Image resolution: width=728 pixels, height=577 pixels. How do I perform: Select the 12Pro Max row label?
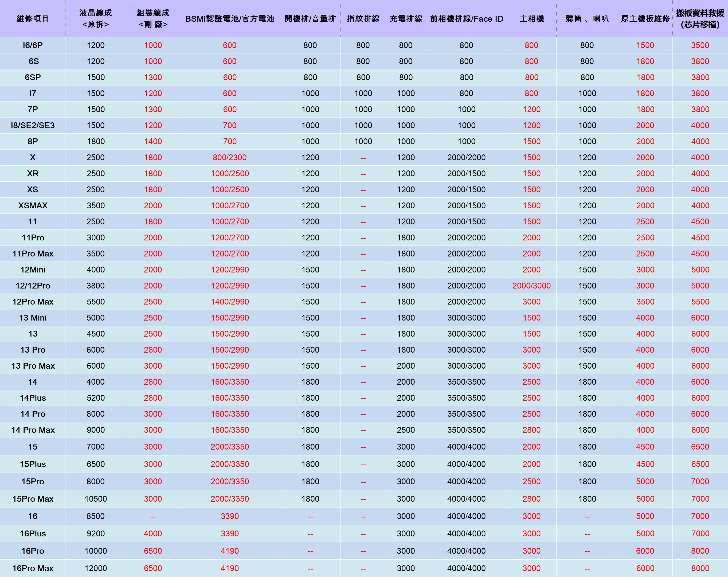33,302
